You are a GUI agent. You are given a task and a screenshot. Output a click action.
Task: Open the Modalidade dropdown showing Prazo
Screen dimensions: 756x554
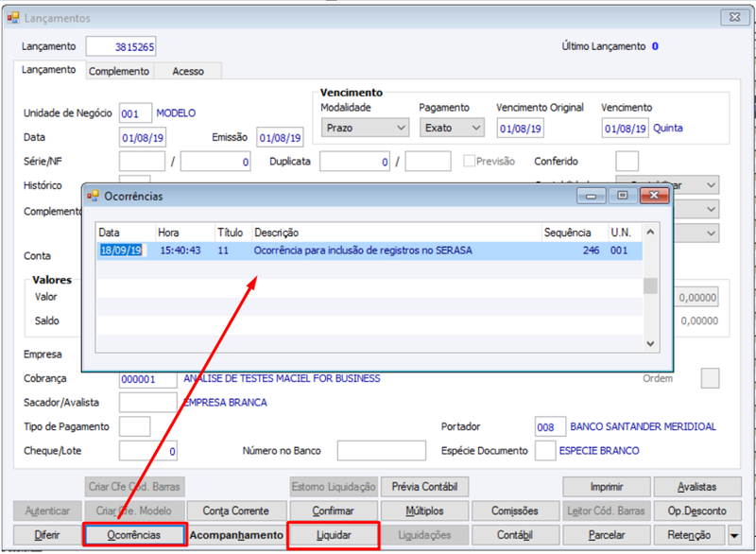(365, 128)
